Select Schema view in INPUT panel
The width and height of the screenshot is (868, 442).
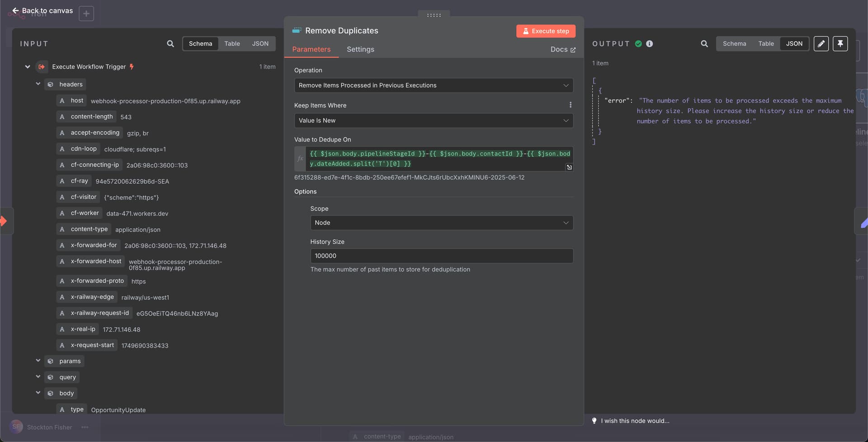(200, 44)
